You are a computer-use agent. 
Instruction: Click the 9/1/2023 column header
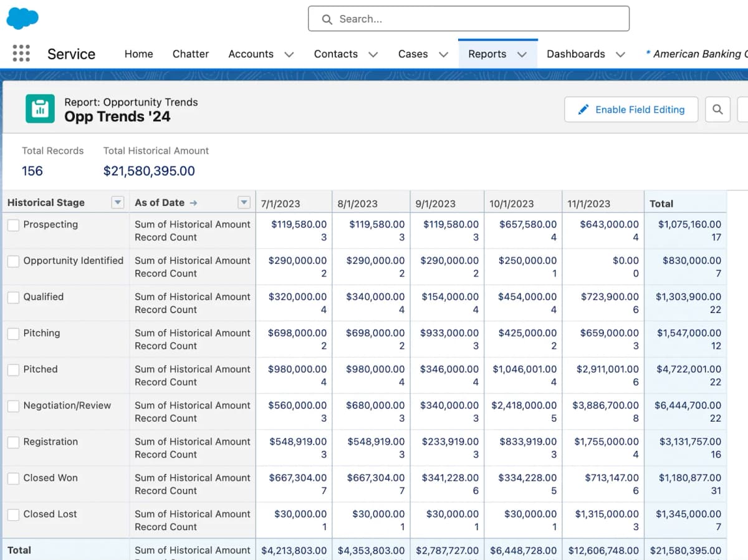tap(435, 203)
